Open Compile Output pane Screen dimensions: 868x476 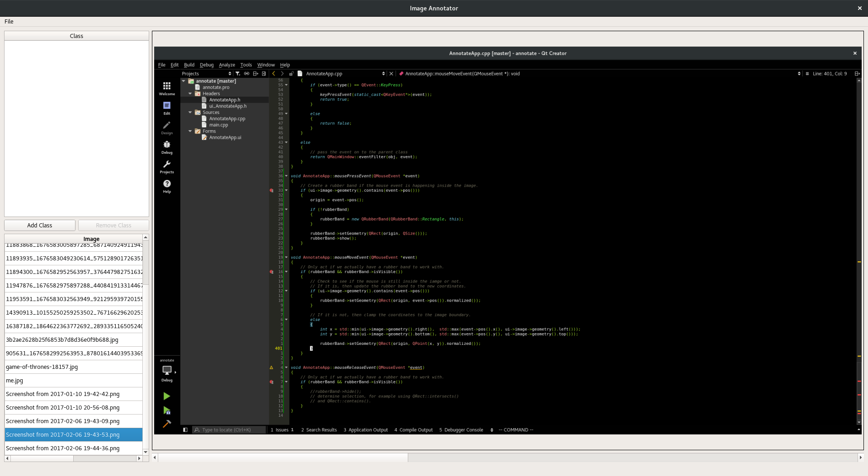click(x=413, y=430)
